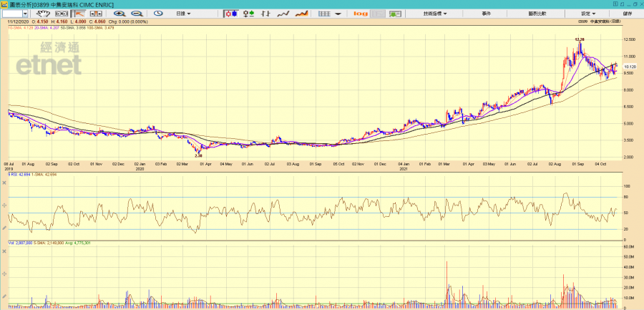The image size is (644, 310).
Task: Click the clock time period icon
Action: tap(158, 14)
